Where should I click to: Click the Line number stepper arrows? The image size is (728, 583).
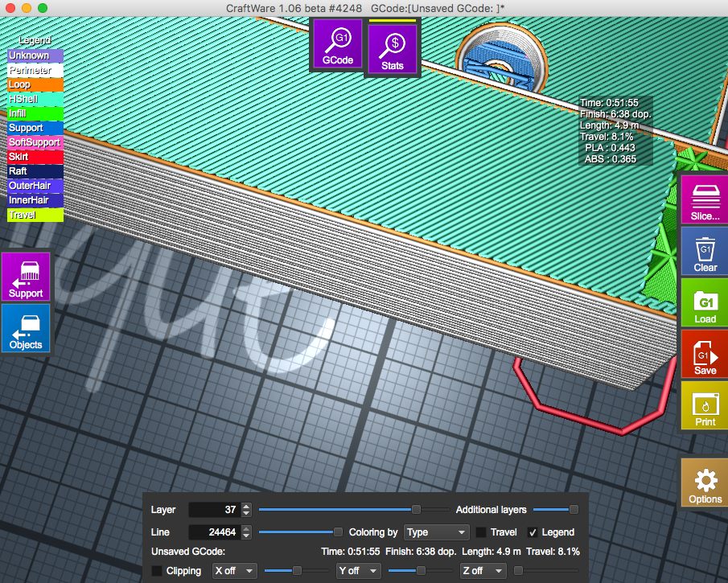point(246,532)
